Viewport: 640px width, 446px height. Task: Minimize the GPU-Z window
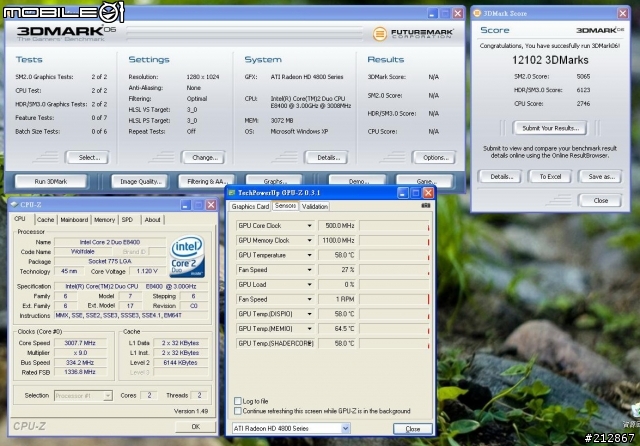point(402,193)
